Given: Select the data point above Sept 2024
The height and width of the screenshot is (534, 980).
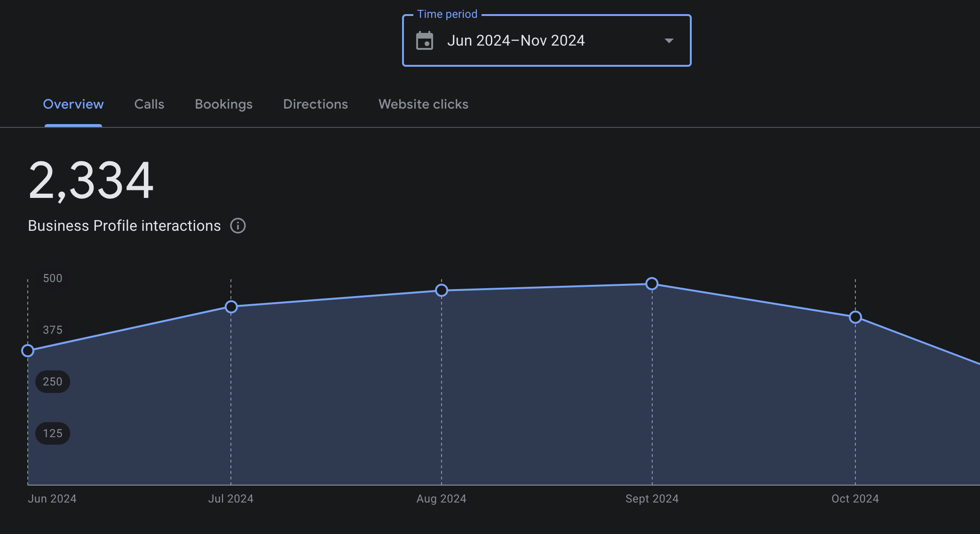Looking at the screenshot, I should [652, 283].
